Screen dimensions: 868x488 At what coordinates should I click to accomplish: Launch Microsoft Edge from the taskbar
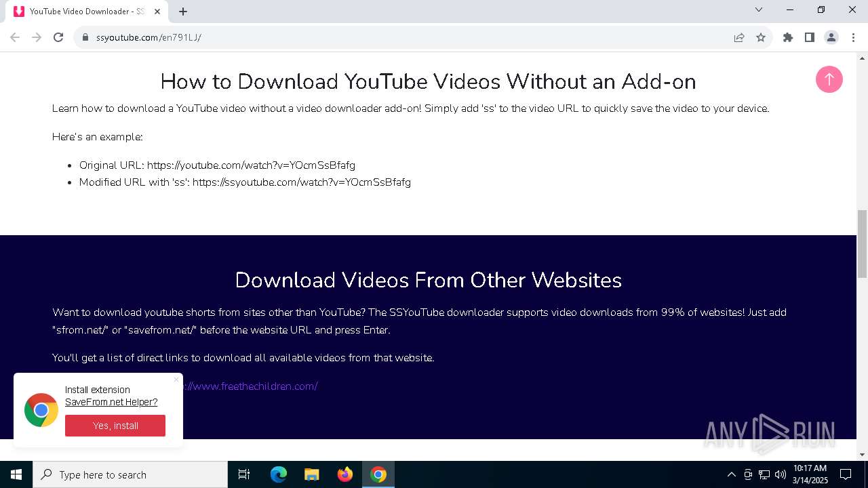279,474
